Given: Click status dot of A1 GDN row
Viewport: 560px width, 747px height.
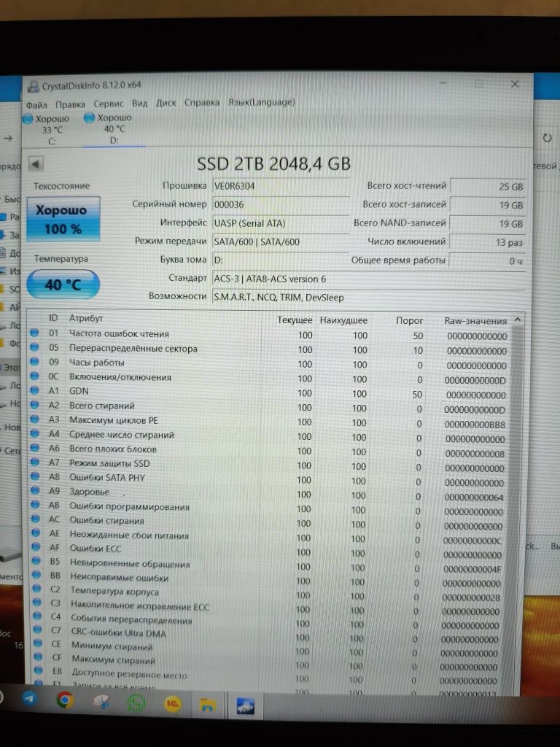Looking at the screenshot, I should [x=34, y=390].
